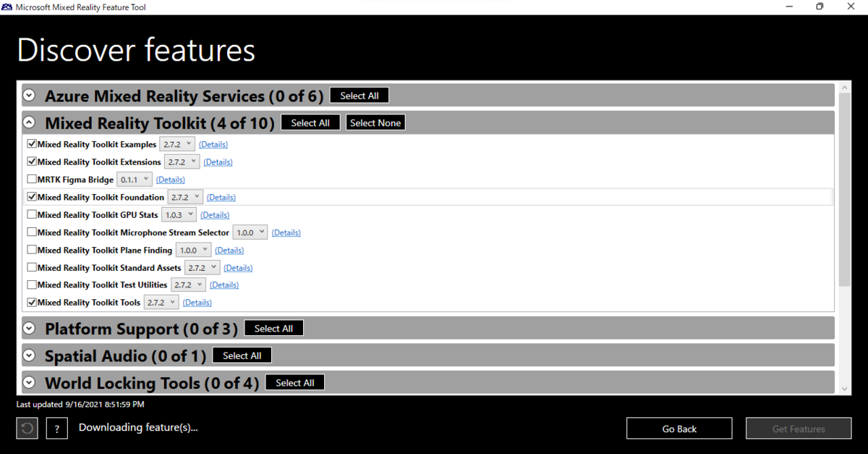The width and height of the screenshot is (868, 454).
Task: Open Plane Finding version dropdown
Action: coord(193,250)
